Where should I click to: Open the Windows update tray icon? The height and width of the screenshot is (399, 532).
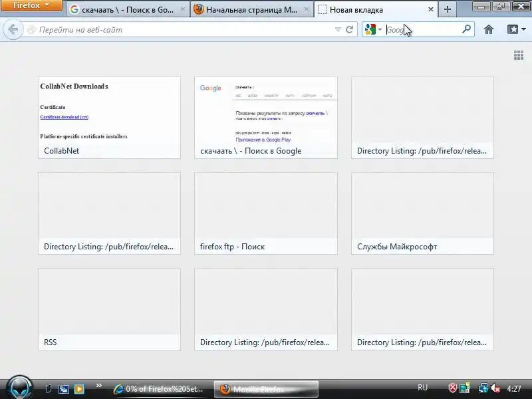465,388
